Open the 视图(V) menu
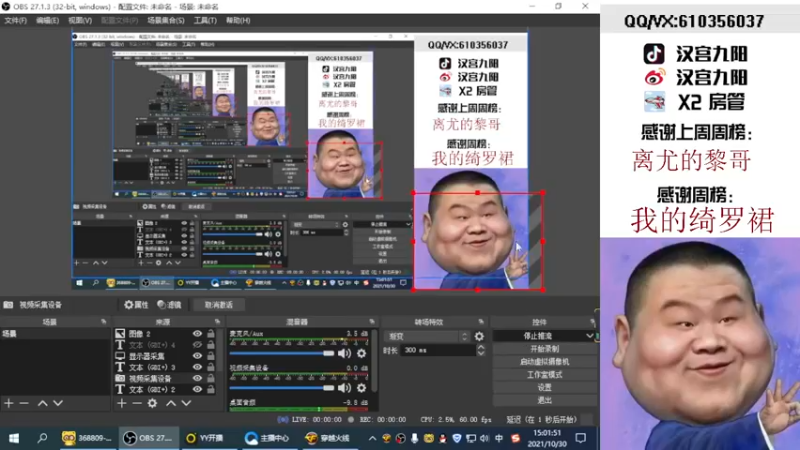800x450 pixels. point(80,20)
